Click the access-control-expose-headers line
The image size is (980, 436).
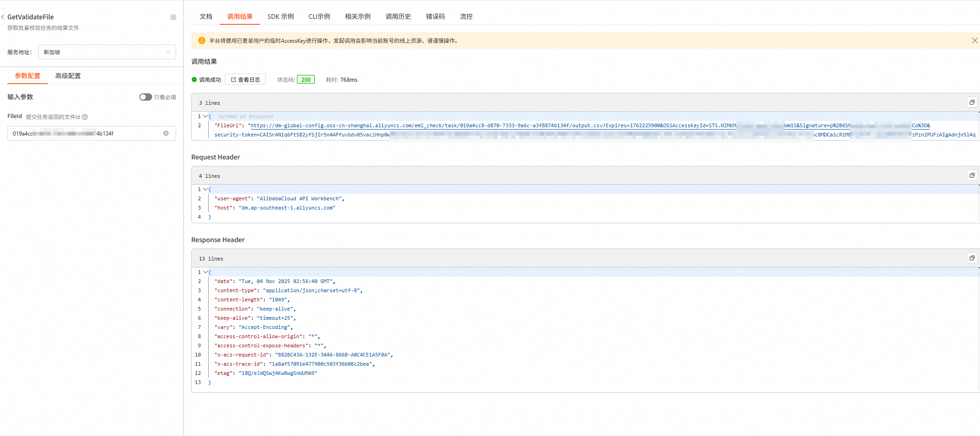pos(270,345)
